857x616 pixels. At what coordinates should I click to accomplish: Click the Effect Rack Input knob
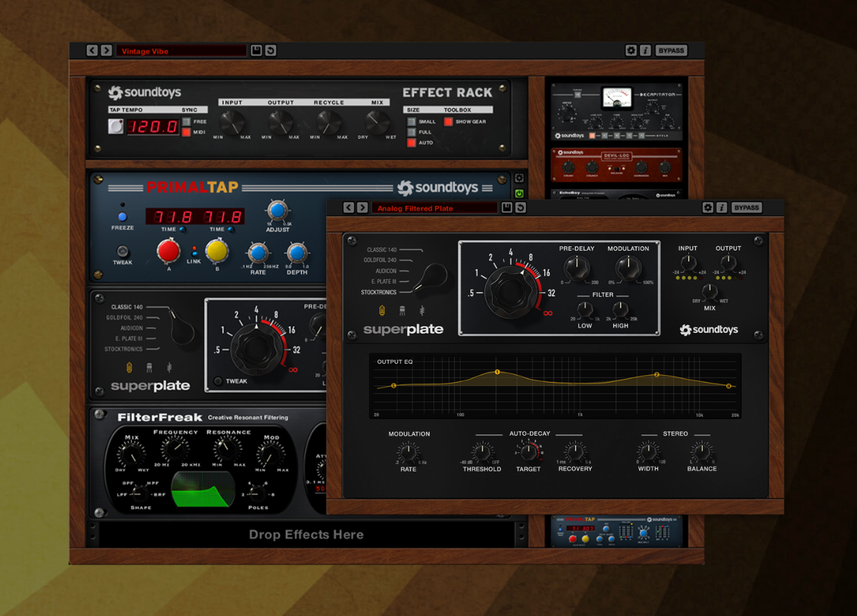(232, 122)
